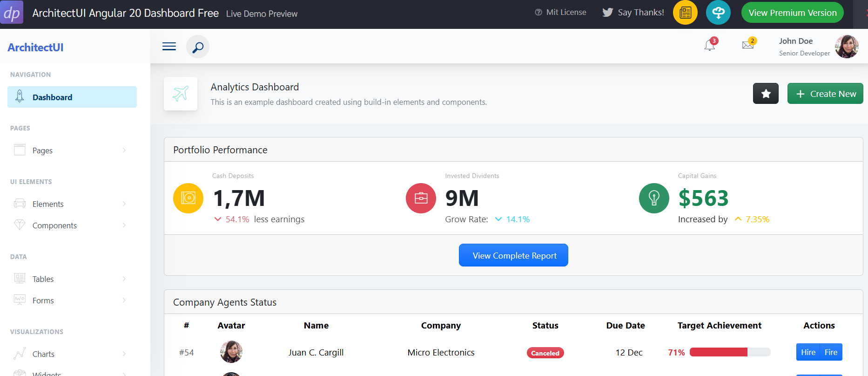
Task: Select Dashboard in the navigation
Action: pyautogui.click(x=72, y=97)
